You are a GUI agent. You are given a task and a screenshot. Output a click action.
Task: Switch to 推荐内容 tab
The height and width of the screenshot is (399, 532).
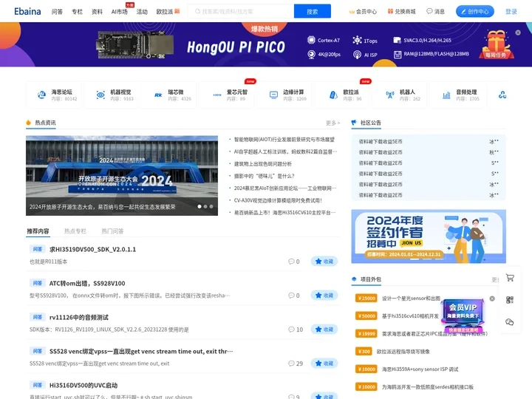pos(38,231)
